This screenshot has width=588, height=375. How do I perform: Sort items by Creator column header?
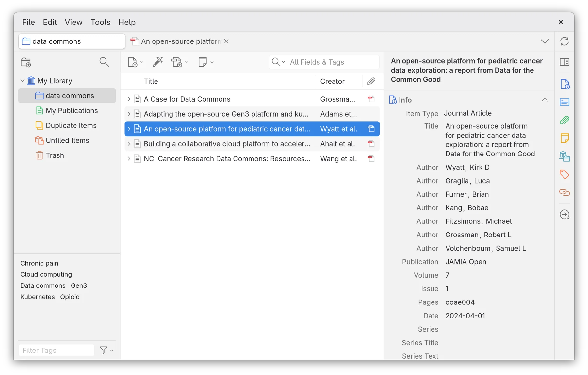coord(339,81)
